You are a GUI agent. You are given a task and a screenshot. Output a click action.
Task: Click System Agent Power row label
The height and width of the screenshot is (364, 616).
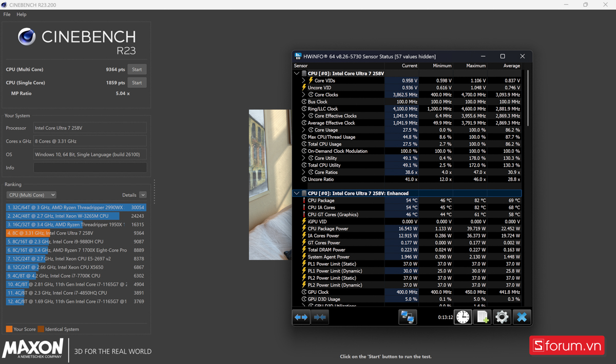click(329, 257)
